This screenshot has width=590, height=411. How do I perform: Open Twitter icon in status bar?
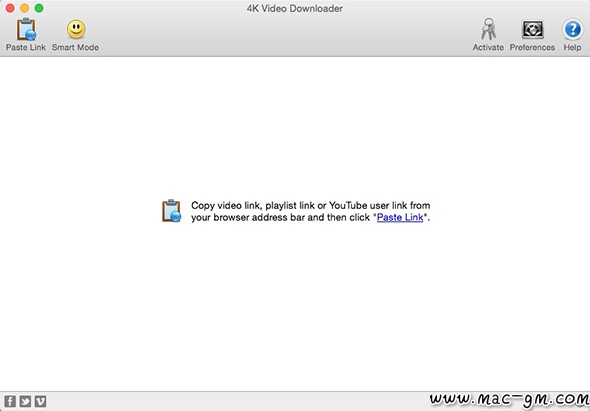[25, 401]
